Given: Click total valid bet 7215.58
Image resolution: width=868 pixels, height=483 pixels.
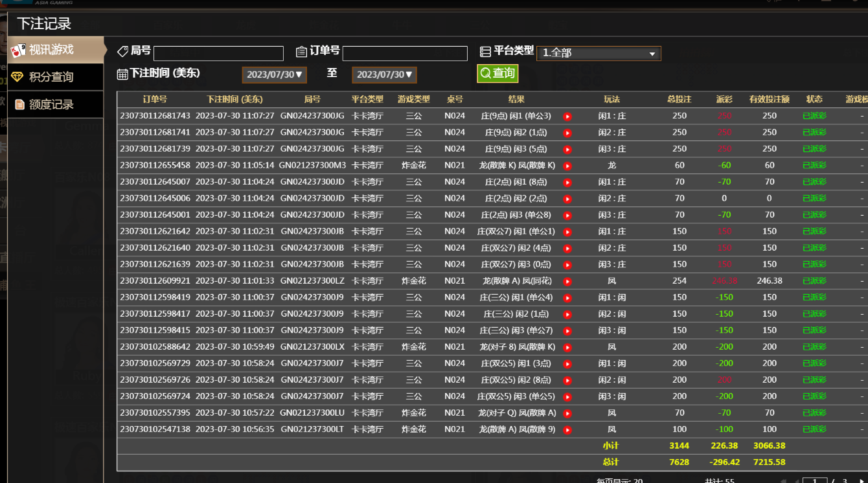Looking at the screenshot, I should pyautogui.click(x=770, y=462).
